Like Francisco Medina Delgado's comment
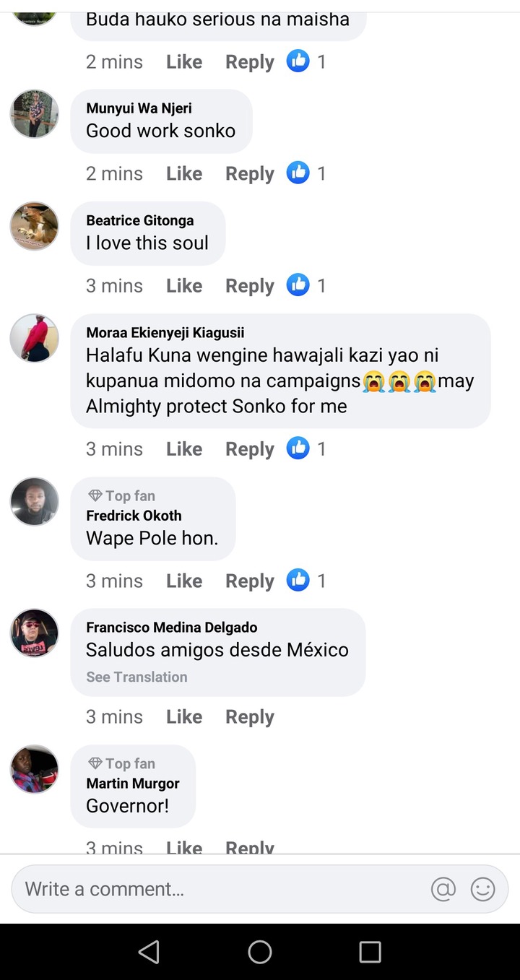Screen dimensions: 520x980 184,716
